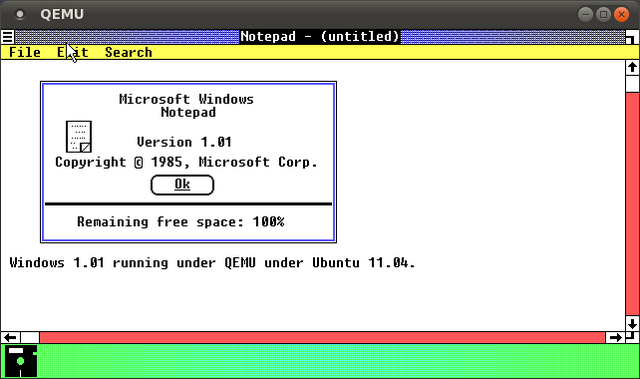Image resolution: width=640 pixels, height=379 pixels.
Task: Click the horizontal scrollbar thumb
Action: pos(30,338)
